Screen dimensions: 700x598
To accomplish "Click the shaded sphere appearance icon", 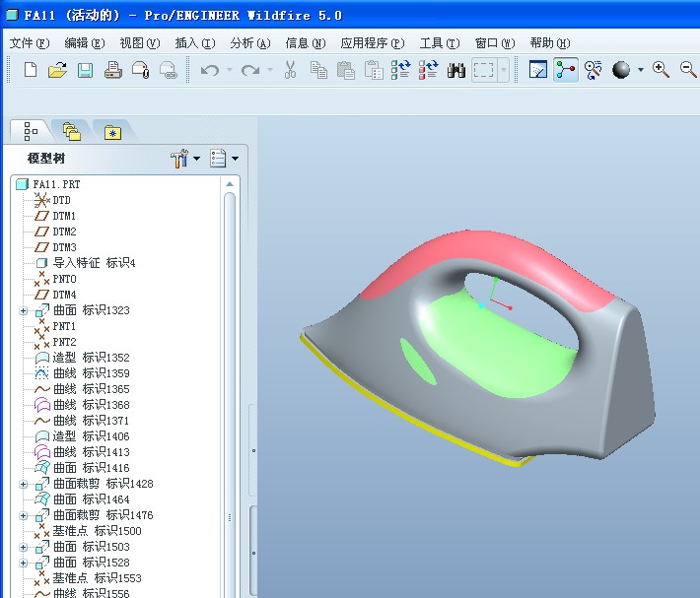I will [621, 70].
